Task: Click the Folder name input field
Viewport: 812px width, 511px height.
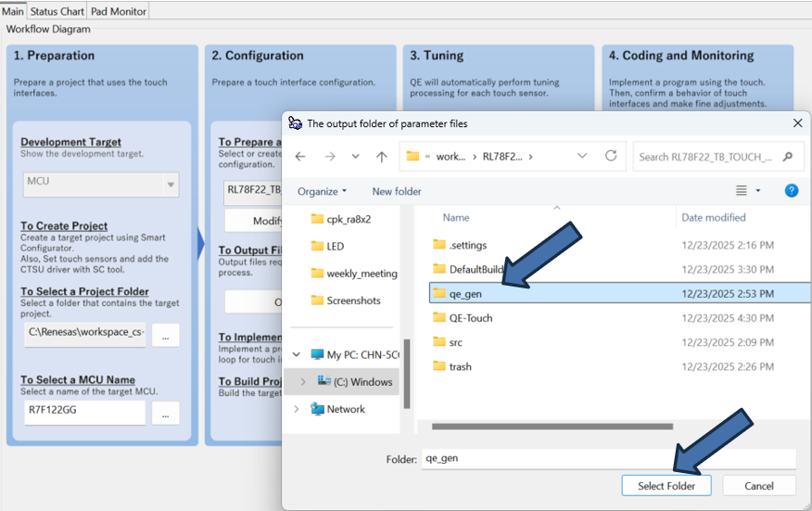Action: click(x=607, y=458)
